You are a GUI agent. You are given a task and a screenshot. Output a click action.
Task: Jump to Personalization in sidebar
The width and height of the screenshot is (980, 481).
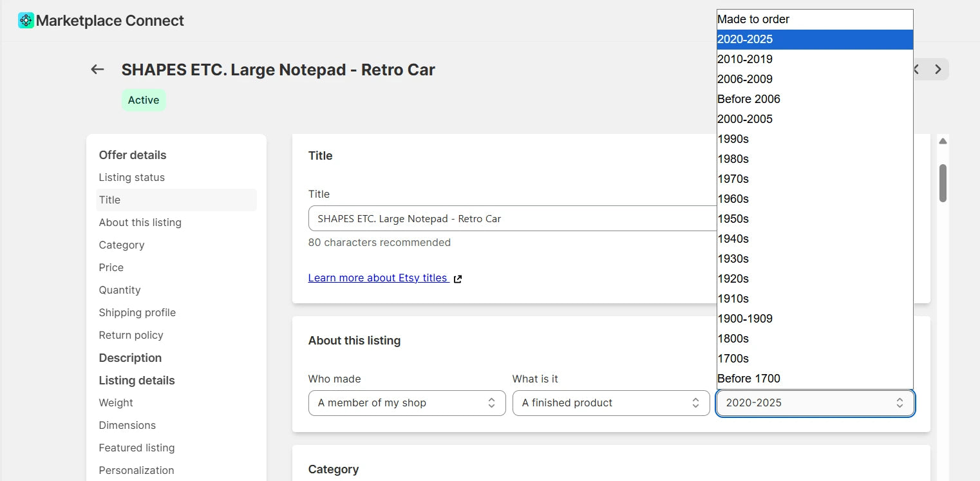137,471
